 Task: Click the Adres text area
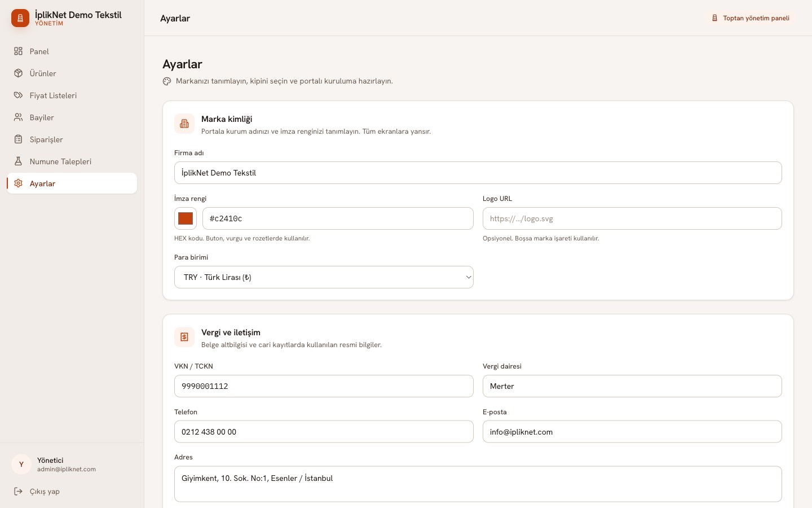click(478, 484)
